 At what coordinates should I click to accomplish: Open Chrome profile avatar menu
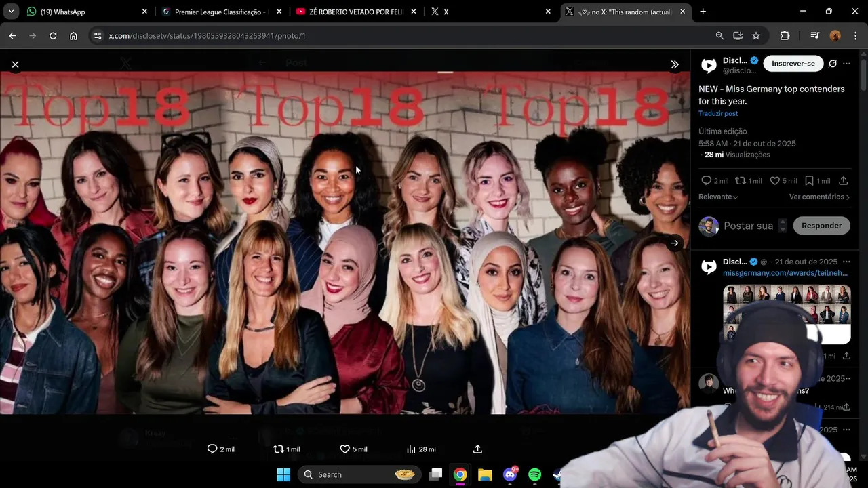(835, 35)
